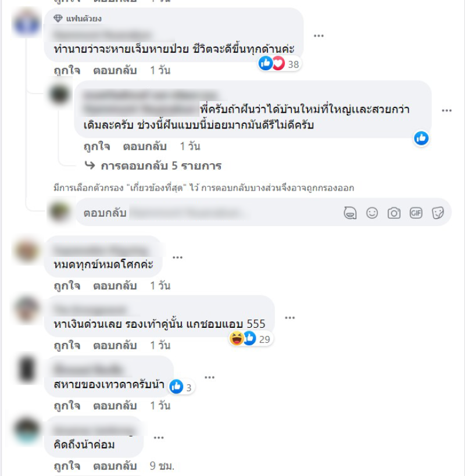
Task: Open the avatar sticker icon in reply box
Action: [x=350, y=213]
